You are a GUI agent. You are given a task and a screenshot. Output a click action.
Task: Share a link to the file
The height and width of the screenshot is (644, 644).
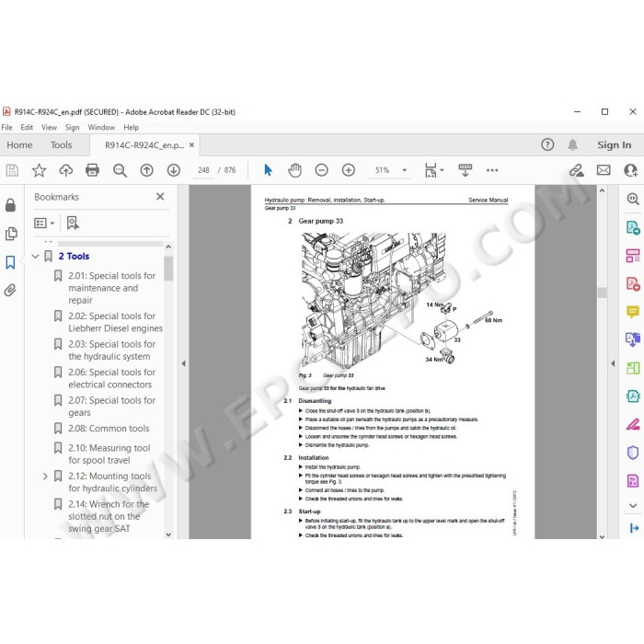tap(576, 170)
